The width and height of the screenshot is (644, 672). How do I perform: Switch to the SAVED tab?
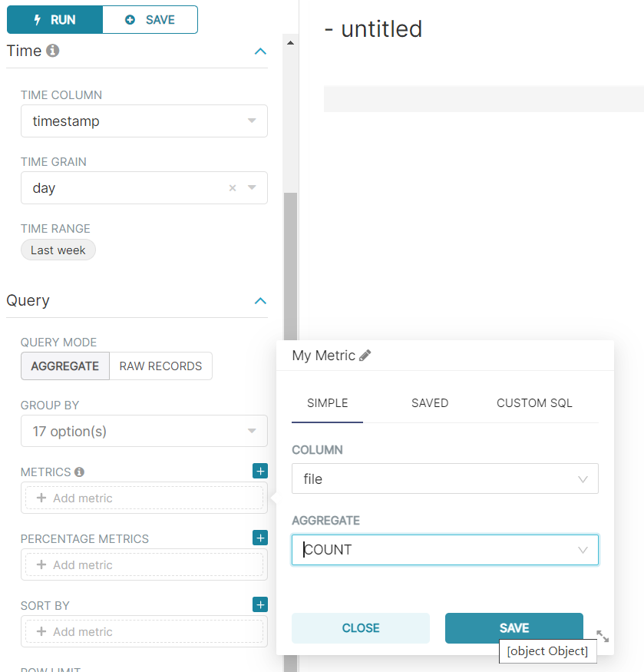coord(429,402)
